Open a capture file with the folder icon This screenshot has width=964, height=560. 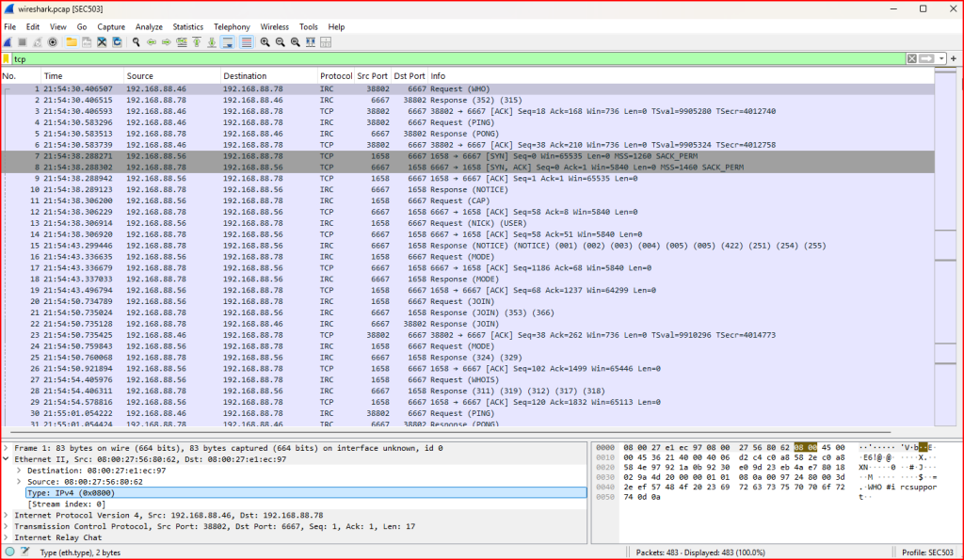(72, 42)
